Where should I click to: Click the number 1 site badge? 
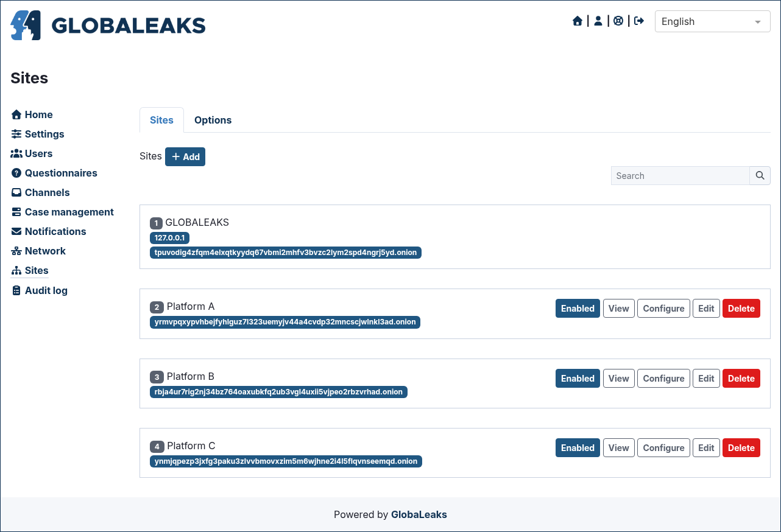coord(157,223)
